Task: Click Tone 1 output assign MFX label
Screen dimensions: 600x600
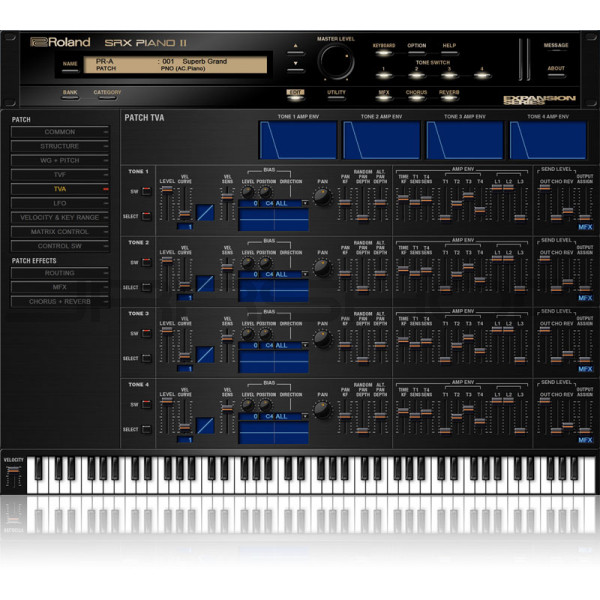Action: [x=585, y=227]
